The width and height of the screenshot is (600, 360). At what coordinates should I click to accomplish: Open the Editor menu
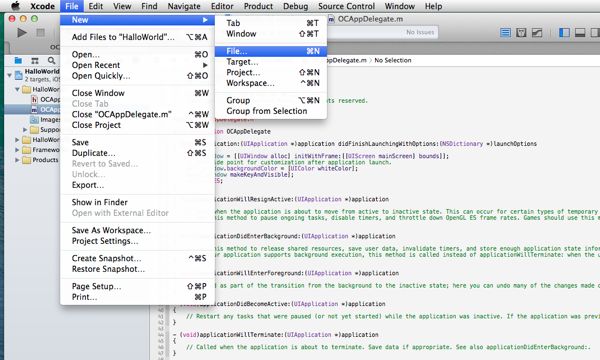click(222, 6)
